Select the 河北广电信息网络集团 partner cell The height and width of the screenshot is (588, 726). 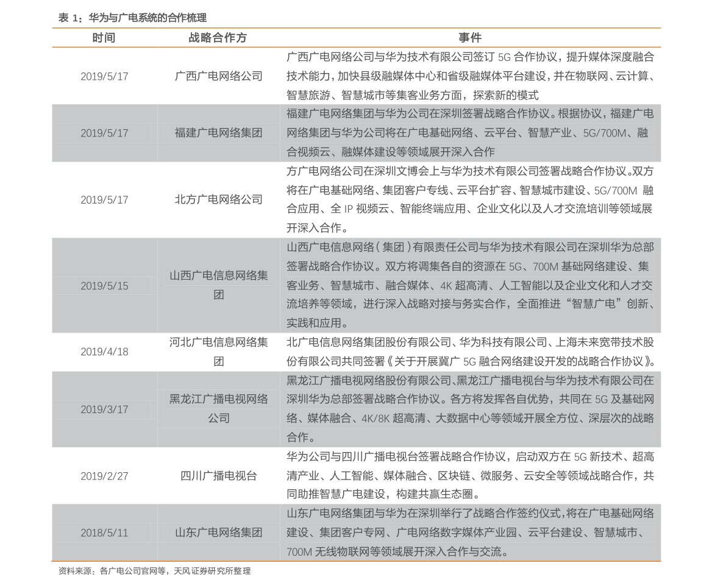coord(219,352)
